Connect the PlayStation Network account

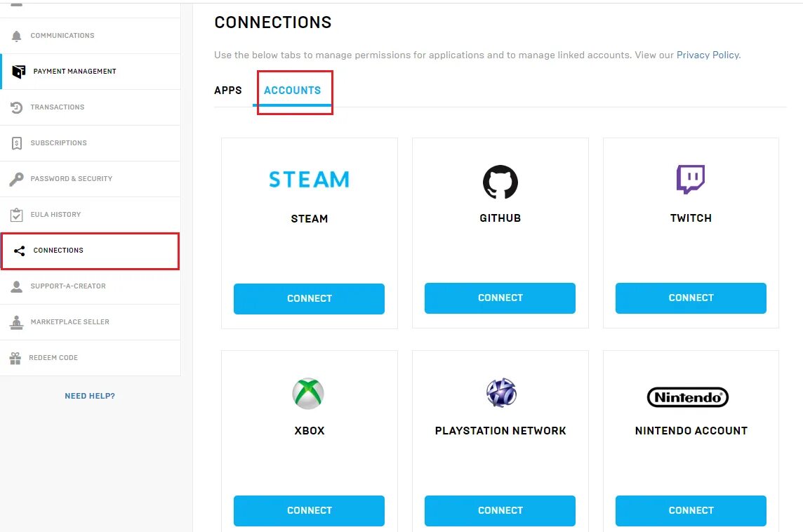[500, 510]
